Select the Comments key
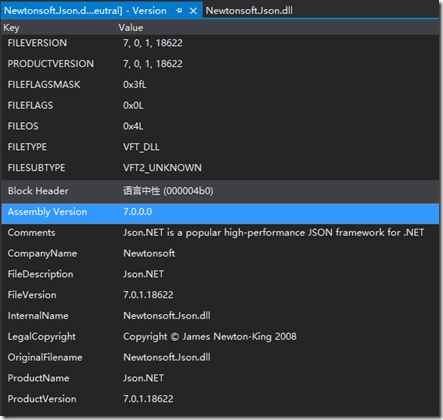Image resolution: width=443 pixels, height=420 pixels. click(31, 233)
